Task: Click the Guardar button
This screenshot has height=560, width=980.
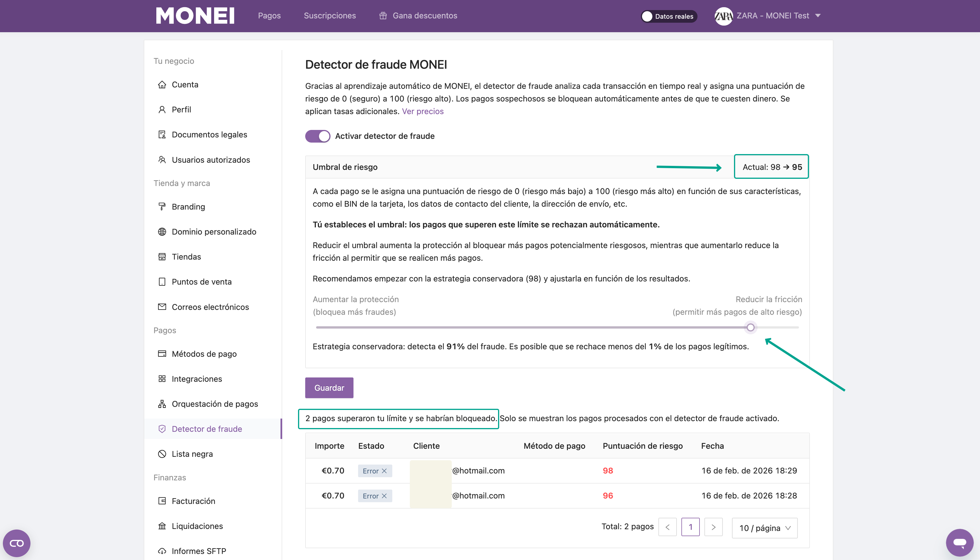Action: coord(329,388)
